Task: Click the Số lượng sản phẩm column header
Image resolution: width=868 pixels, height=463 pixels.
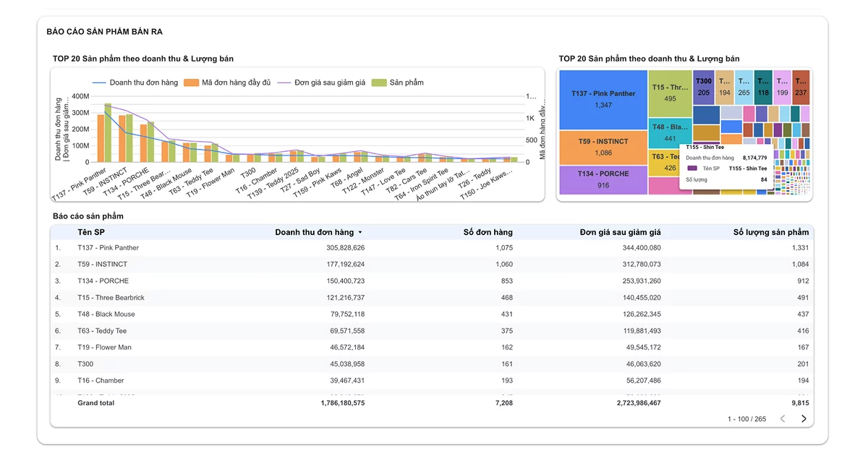Action: [x=771, y=232]
